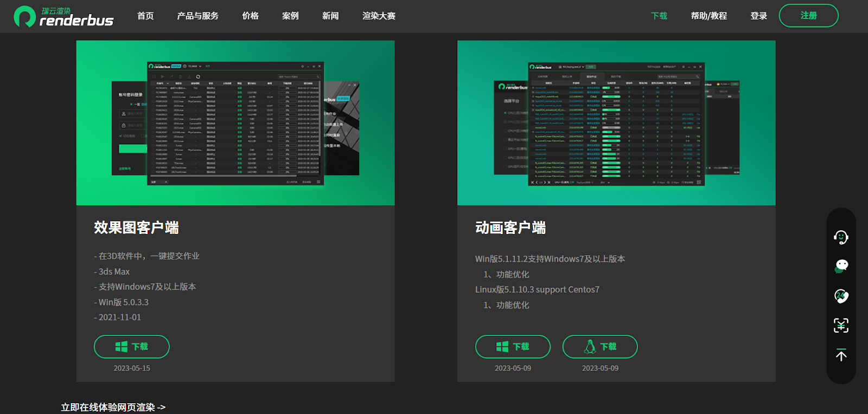
Task: Click the 动画客户端 heading
Action: [x=510, y=228]
